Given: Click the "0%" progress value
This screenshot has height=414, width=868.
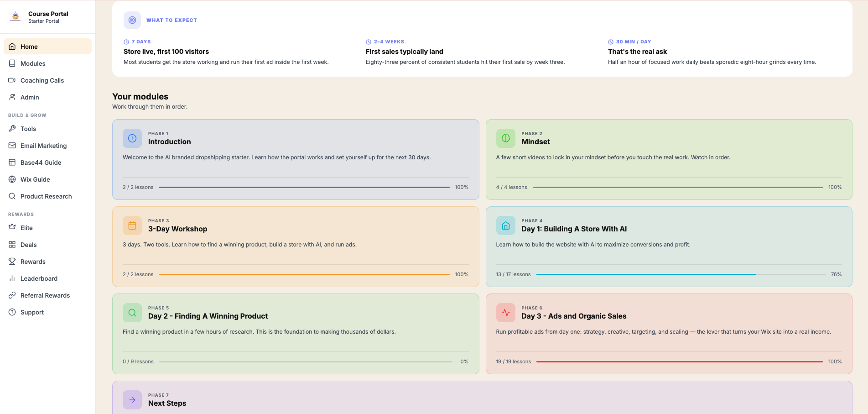Looking at the screenshot, I should (x=464, y=362).
